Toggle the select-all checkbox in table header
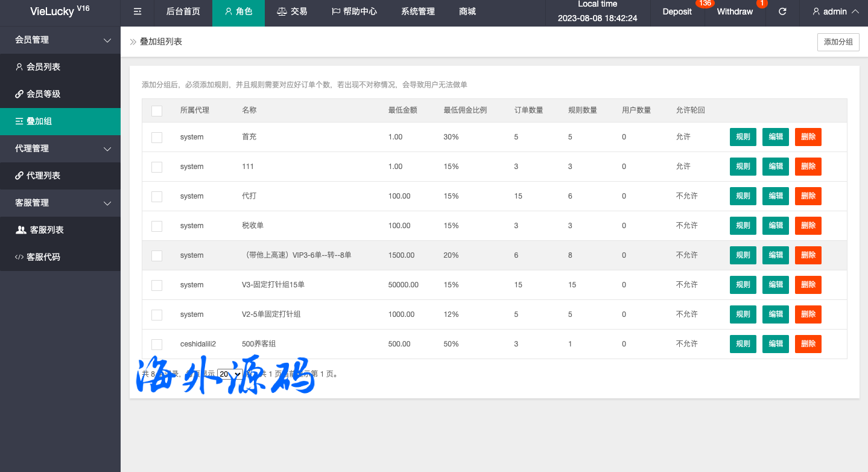This screenshot has height=472, width=868. (157, 110)
